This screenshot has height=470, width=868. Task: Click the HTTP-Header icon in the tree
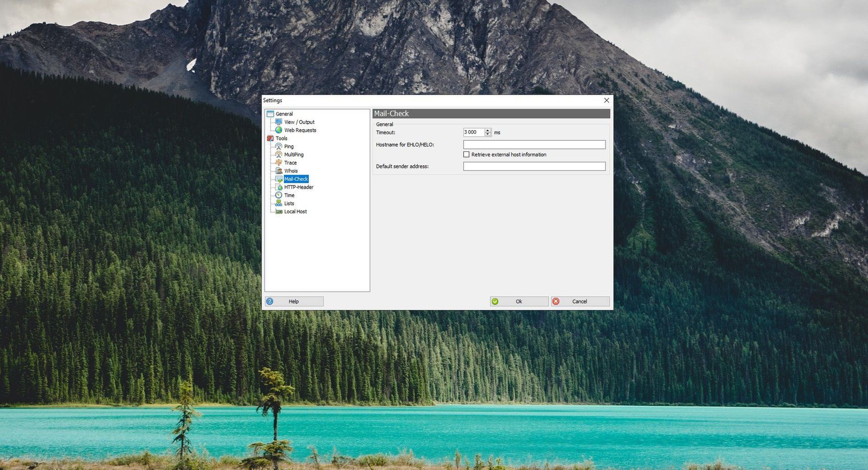pos(279,187)
